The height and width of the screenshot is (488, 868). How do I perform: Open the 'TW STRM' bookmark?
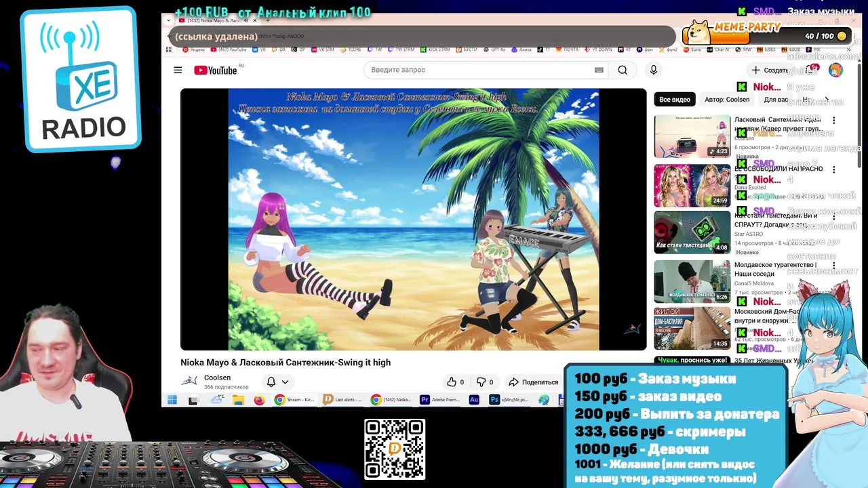coord(402,49)
